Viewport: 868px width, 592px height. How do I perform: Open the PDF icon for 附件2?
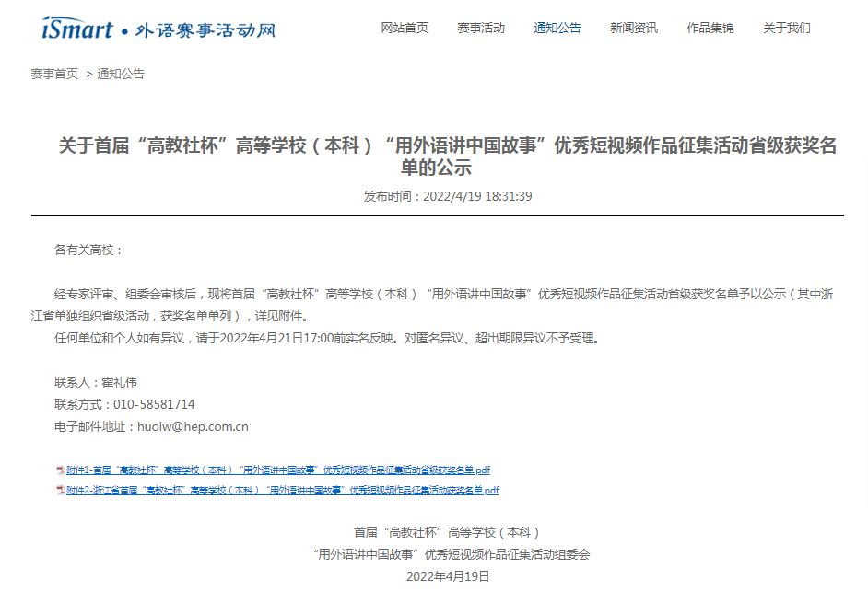pos(60,491)
